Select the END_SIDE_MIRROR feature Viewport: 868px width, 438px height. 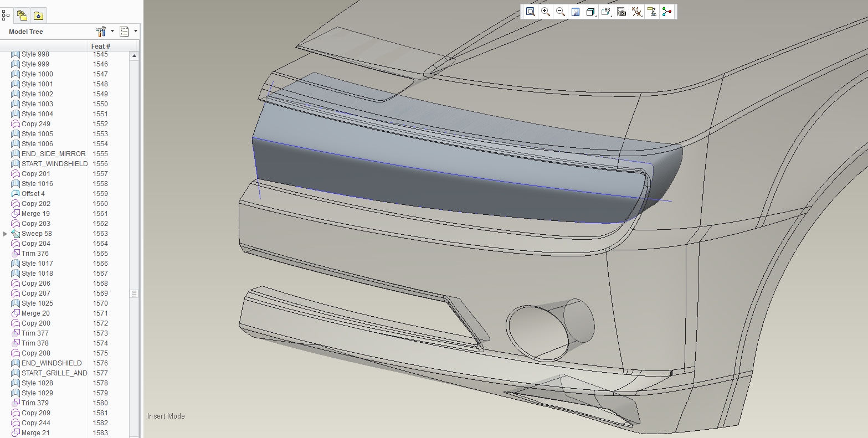[x=54, y=154]
